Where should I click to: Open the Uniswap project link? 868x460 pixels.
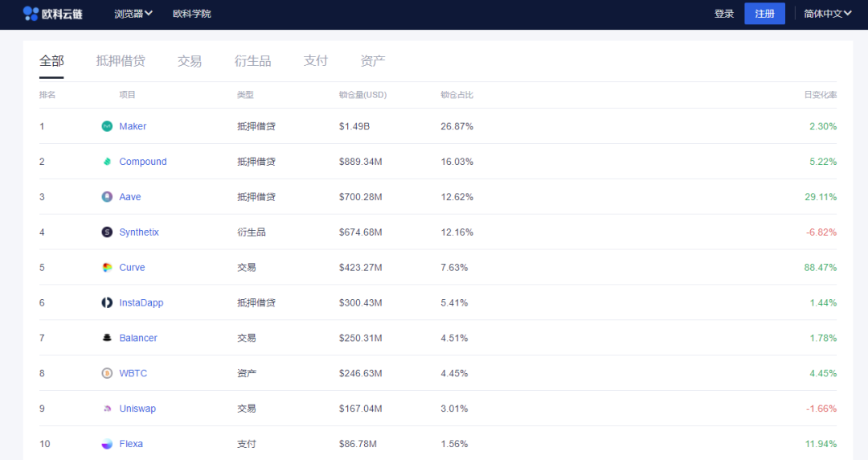[x=137, y=409]
